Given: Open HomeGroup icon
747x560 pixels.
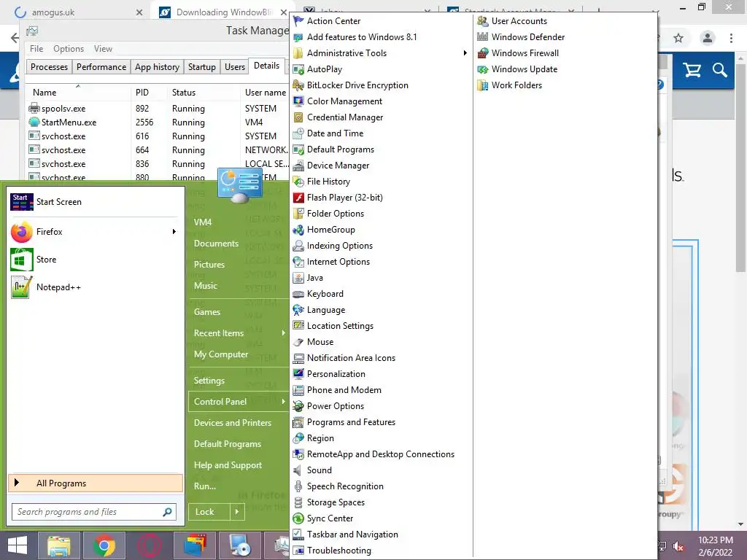Looking at the screenshot, I should click(298, 230).
